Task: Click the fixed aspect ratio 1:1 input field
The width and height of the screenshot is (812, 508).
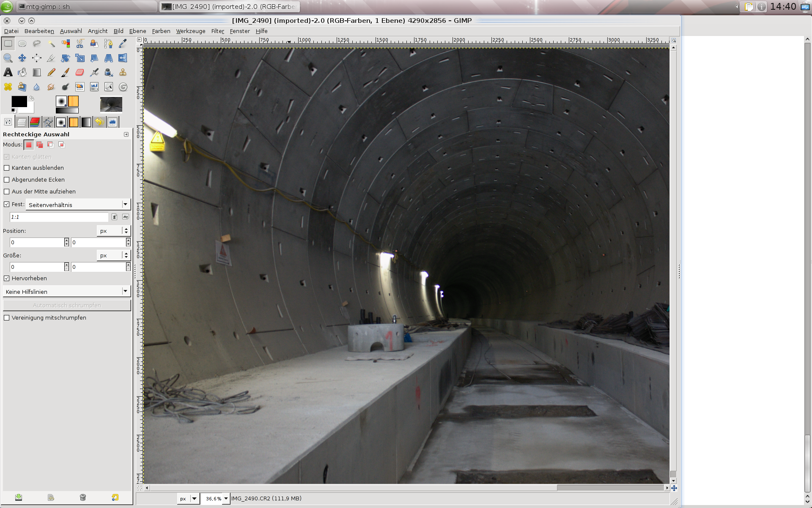Action: click(59, 217)
